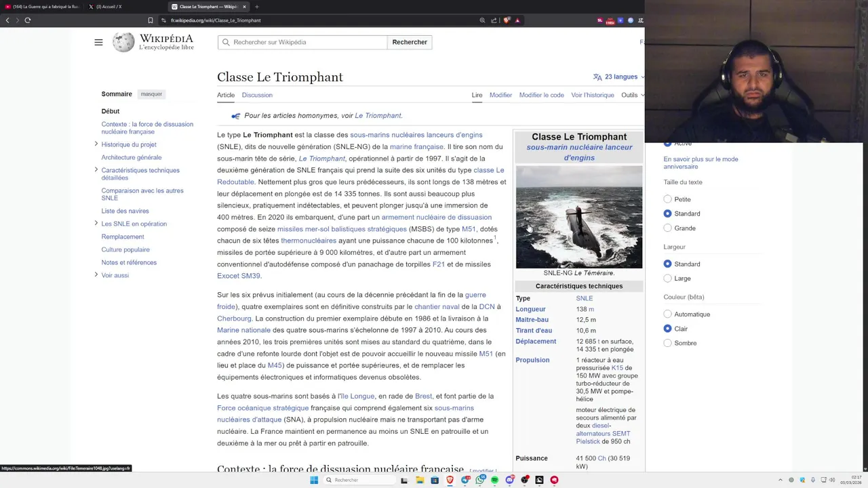868x488 pixels.
Task: Expand Caractéristiques techniques détaillées section
Action: 96,169
